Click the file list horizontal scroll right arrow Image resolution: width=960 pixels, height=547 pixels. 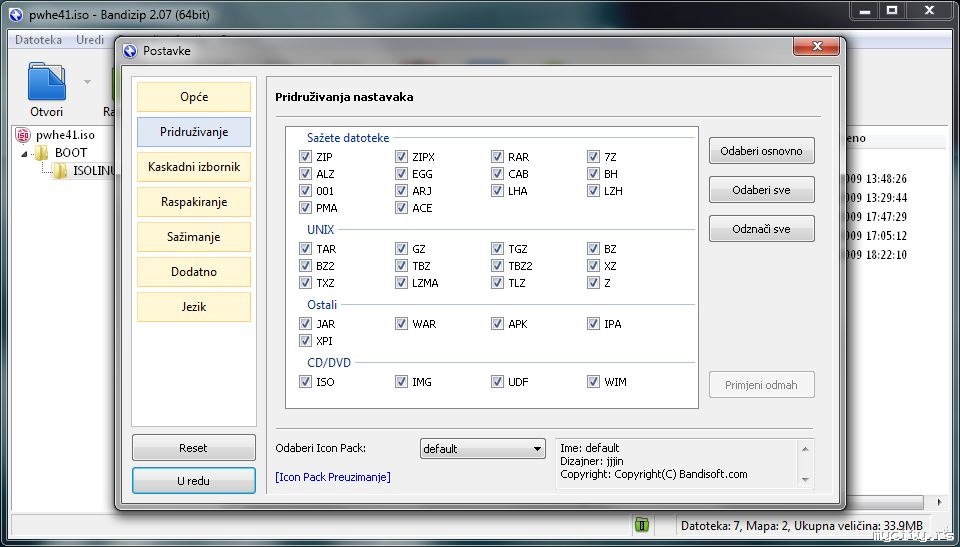[x=940, y=502]
